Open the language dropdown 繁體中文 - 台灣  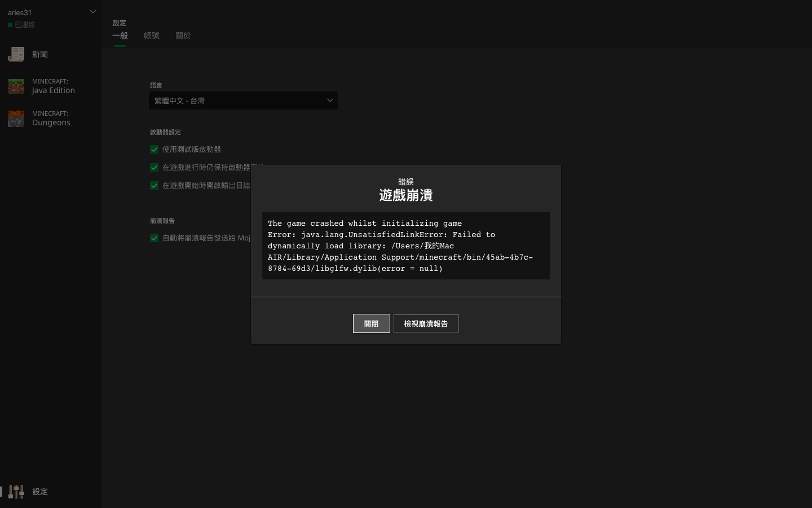[x=243, y=100]
